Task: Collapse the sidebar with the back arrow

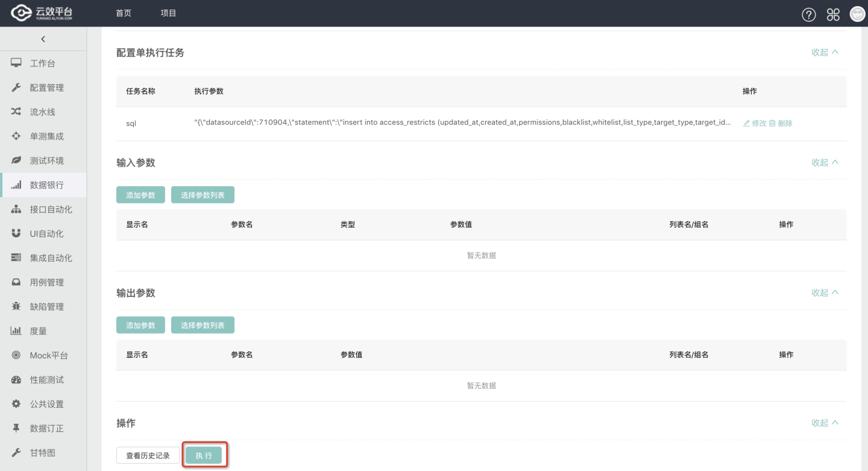Action: 43,39
